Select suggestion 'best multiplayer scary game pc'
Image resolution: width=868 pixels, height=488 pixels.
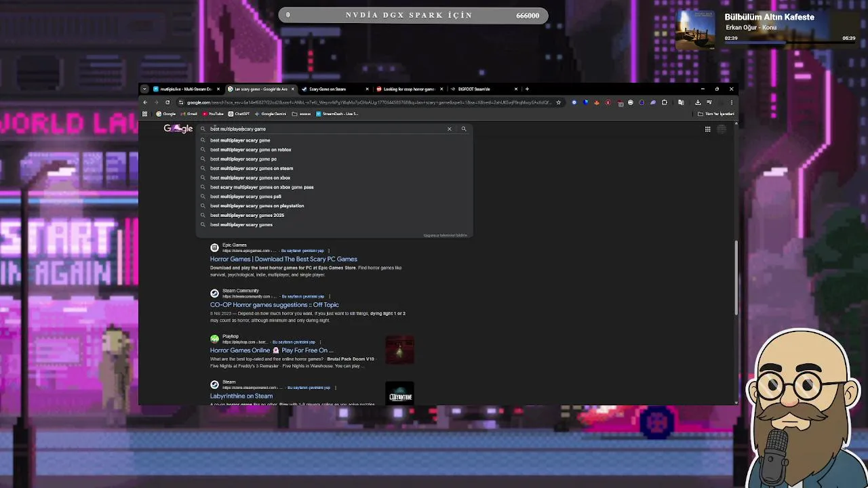[243, 159]
